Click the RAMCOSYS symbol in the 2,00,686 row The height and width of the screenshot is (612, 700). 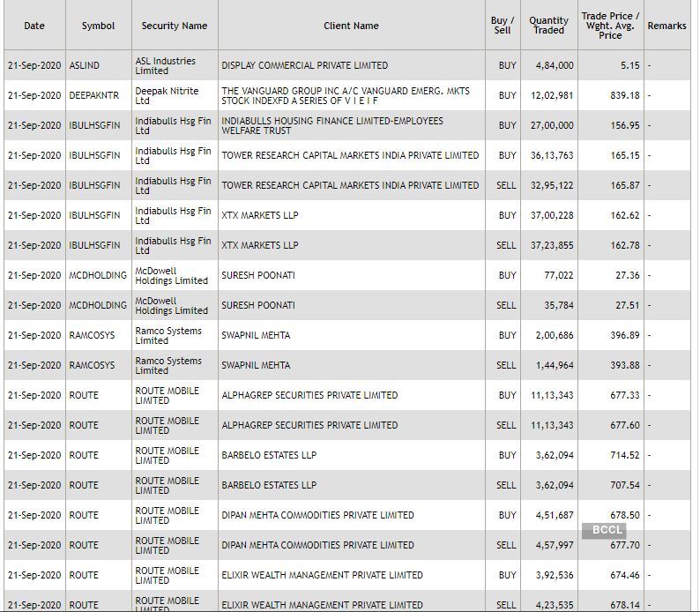(92, 335)
